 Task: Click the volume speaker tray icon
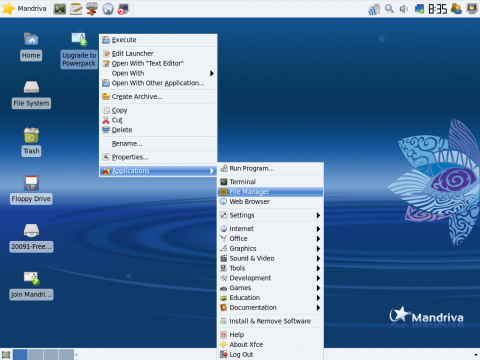404,9
